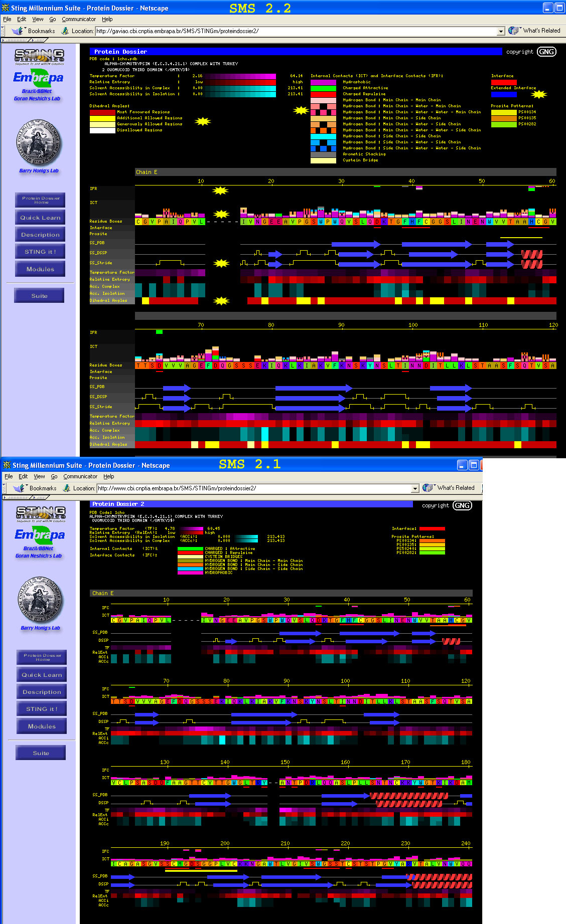Click the blue Extended Interface swatch

pos(504,94)
